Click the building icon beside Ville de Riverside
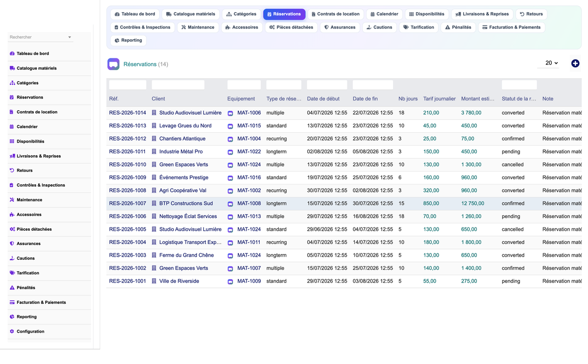Image resolution: width=588 pixels, height=364 pixels. [x=154, y=281]
